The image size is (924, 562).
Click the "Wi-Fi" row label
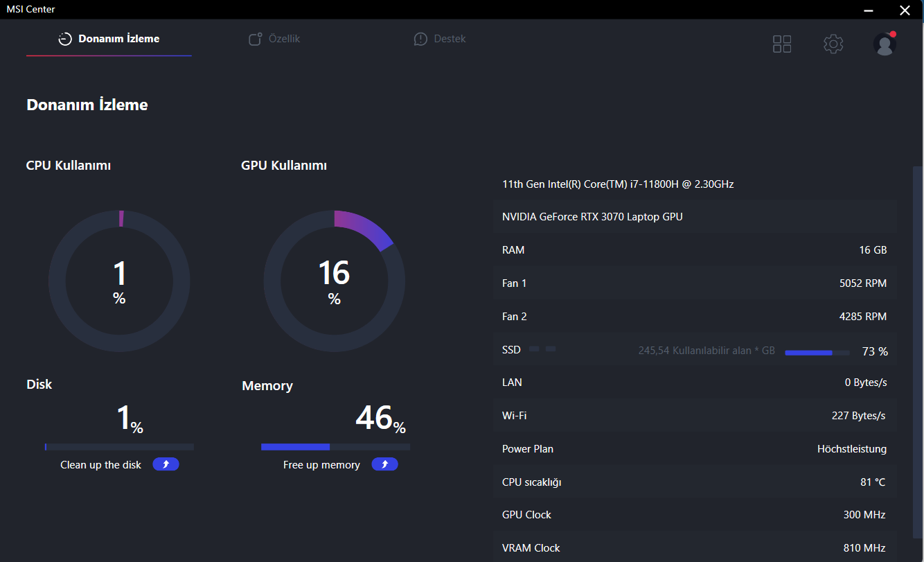(x=515, y=416)
